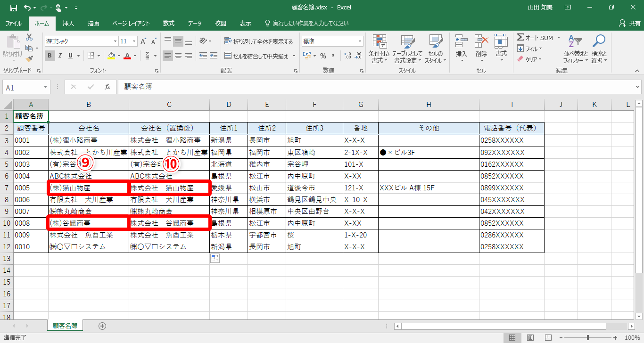Undo the last action in the title bar
644x343 pixels.
[x=27, y=8]
